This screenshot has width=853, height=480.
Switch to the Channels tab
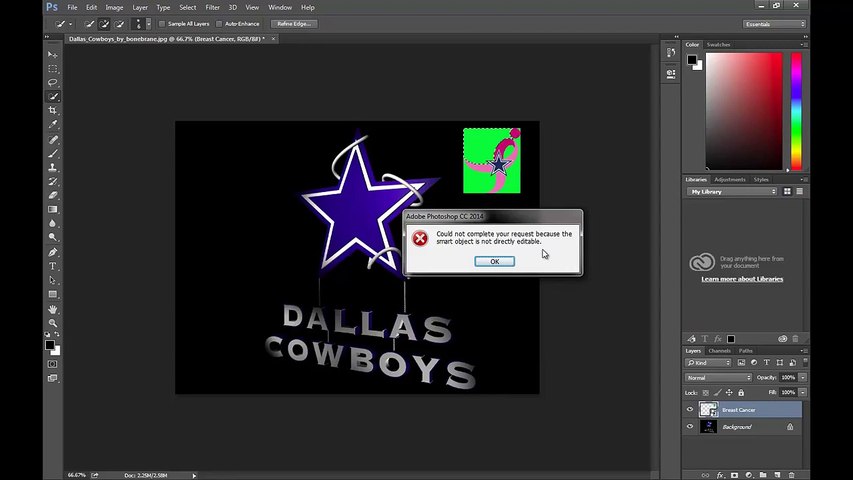coord(719,351)
